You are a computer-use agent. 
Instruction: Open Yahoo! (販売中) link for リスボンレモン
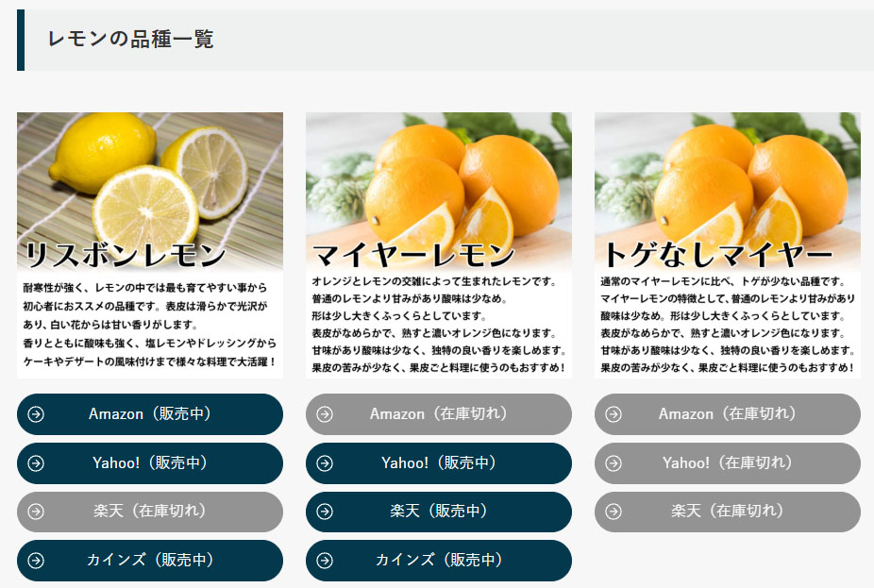click(x=150, y=463)
